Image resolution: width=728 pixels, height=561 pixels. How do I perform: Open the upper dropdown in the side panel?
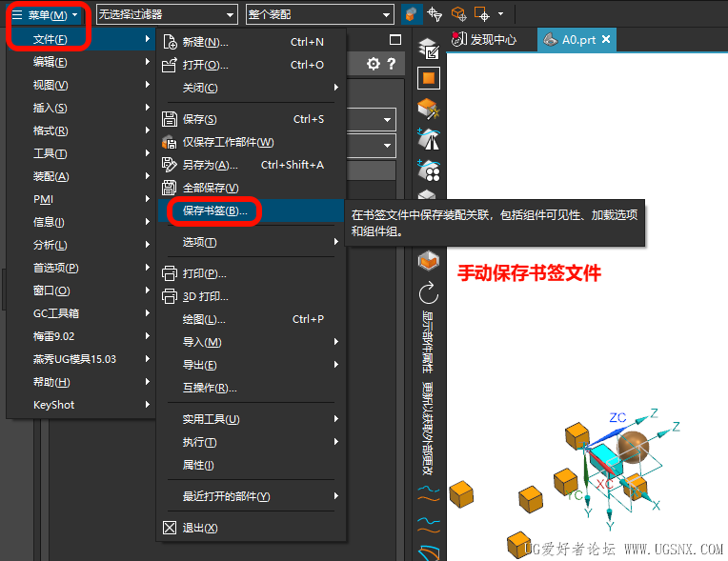(x=372, y=120)
